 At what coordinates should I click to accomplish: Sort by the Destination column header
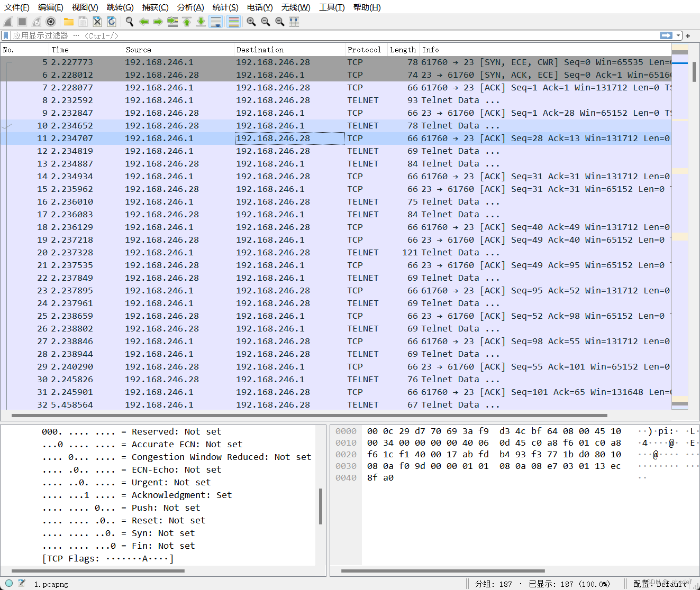pos(289,50)
